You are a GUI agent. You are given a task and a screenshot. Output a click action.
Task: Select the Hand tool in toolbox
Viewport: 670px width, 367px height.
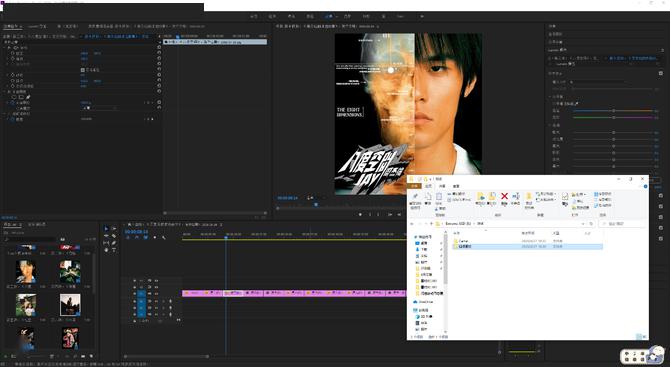pos(106,250)
